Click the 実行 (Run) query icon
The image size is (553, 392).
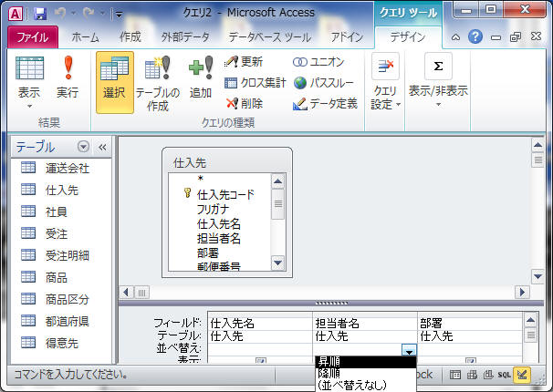tap(67, 79)
